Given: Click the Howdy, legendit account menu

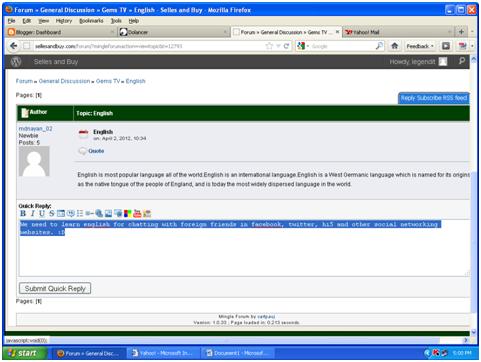Looking at the screenshot, I should click(x=412, y=62).
